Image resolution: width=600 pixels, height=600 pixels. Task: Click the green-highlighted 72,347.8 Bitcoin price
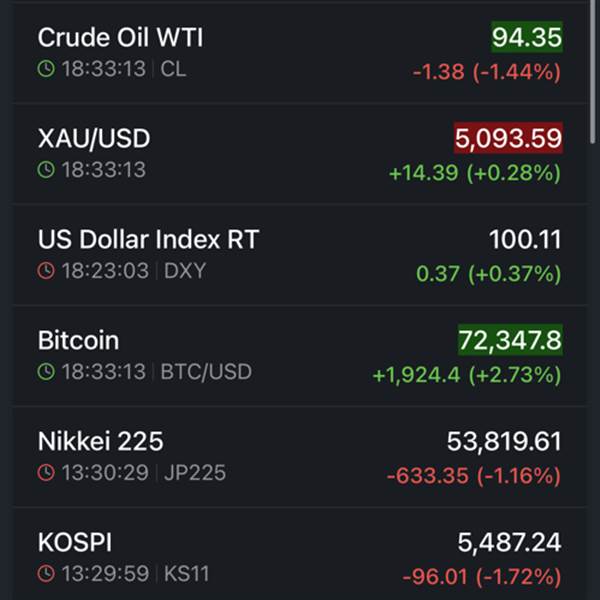coord(510,341)
